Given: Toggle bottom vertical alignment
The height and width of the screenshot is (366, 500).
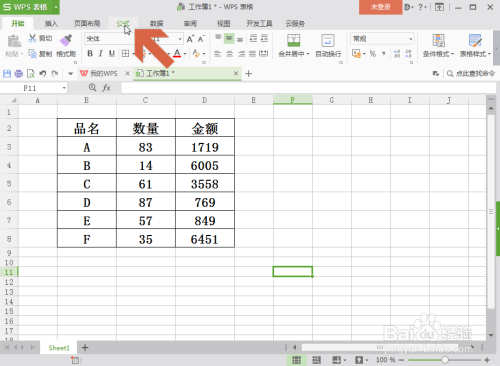Looking at the screenshot, I should click(240, 39).
